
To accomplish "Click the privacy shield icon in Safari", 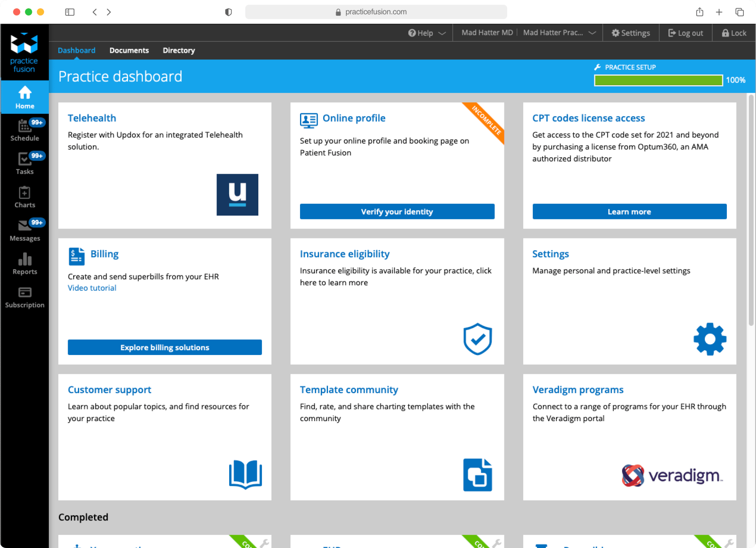I will click(x=228, y=12).
